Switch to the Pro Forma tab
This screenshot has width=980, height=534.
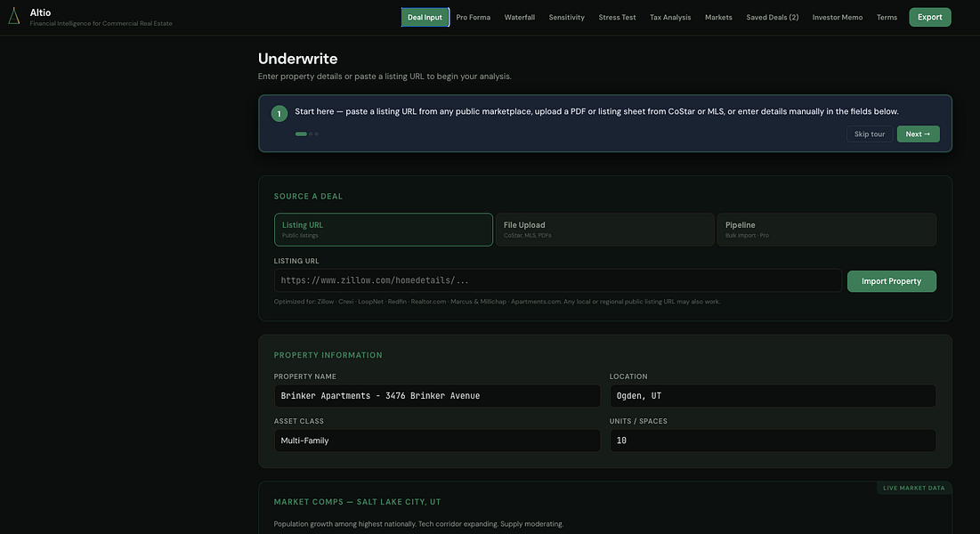click(474, 18)
